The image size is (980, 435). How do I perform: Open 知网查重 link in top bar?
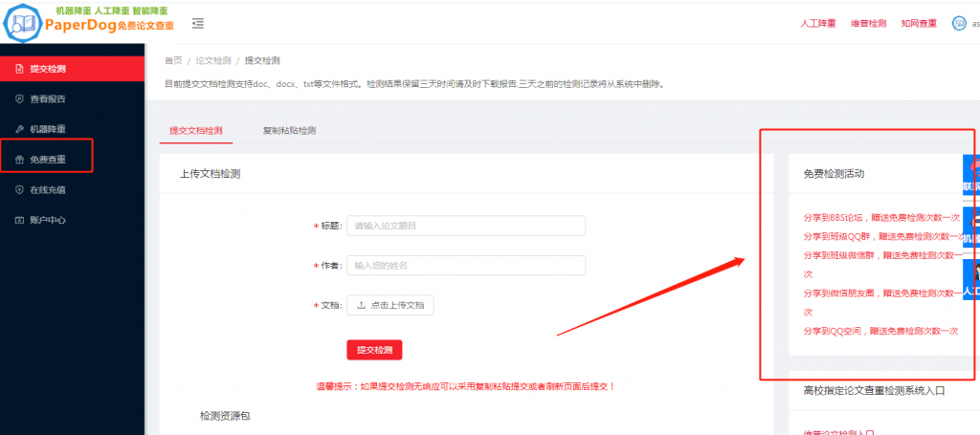[x=919, y=23]
